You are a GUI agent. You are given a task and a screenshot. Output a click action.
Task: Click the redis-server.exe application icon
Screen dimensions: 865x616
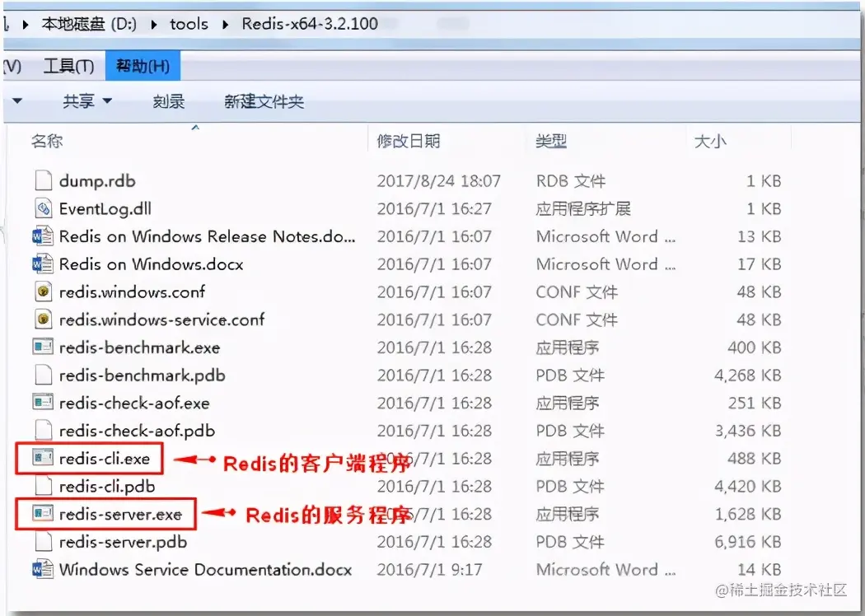pos(43,513)
